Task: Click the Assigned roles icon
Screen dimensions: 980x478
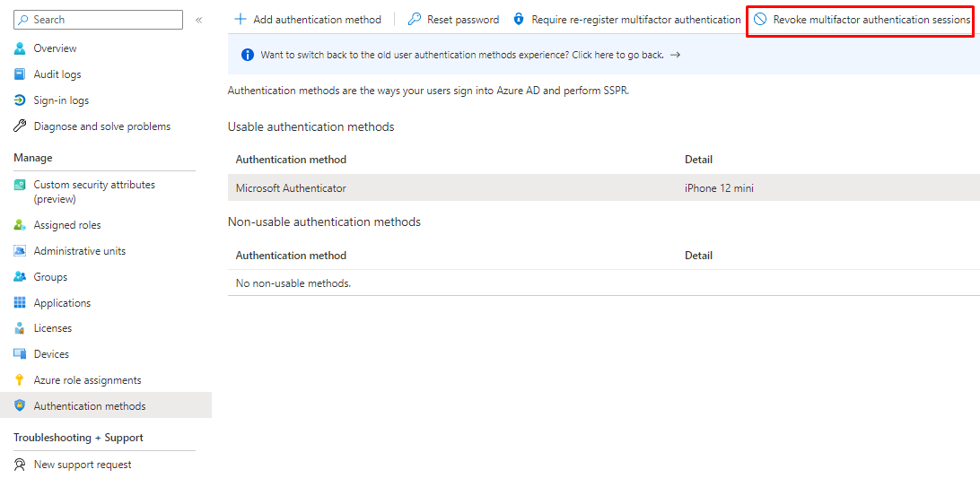Action: (x=20, y=225)
